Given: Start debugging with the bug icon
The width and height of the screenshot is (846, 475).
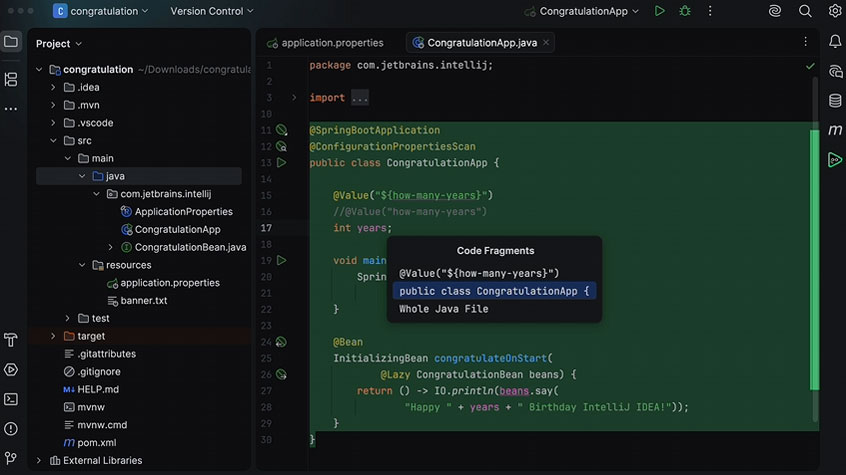Looking at the screenshot, I should point(685,11).
